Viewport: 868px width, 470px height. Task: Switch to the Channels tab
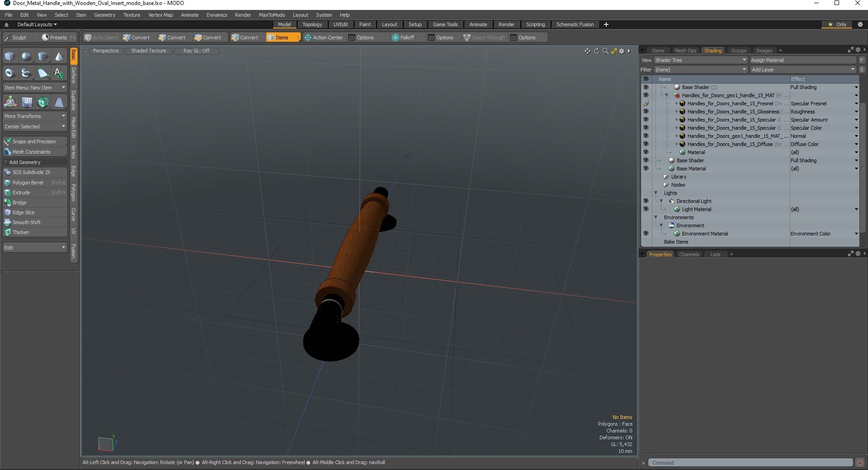pyautogui.click(x=689, y=254)
